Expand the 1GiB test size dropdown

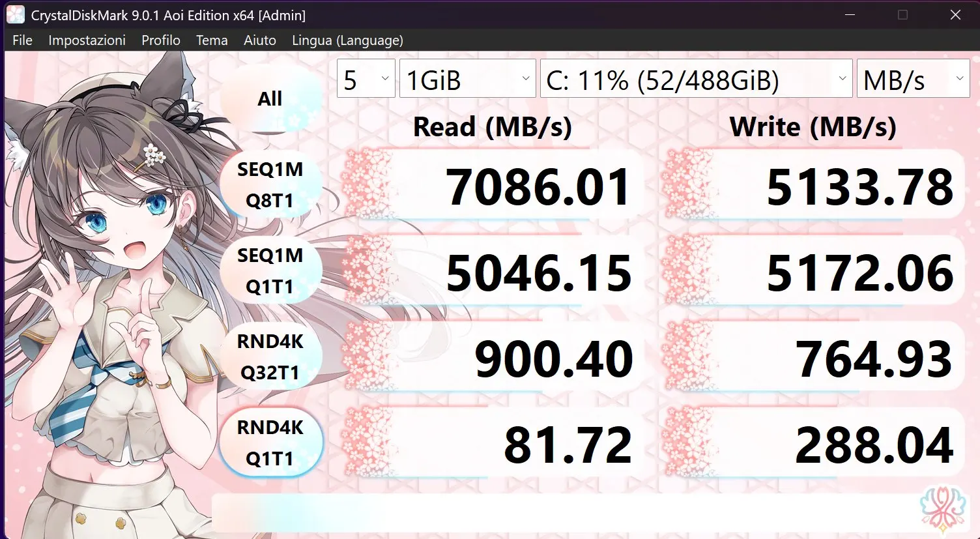pos(468,79)
